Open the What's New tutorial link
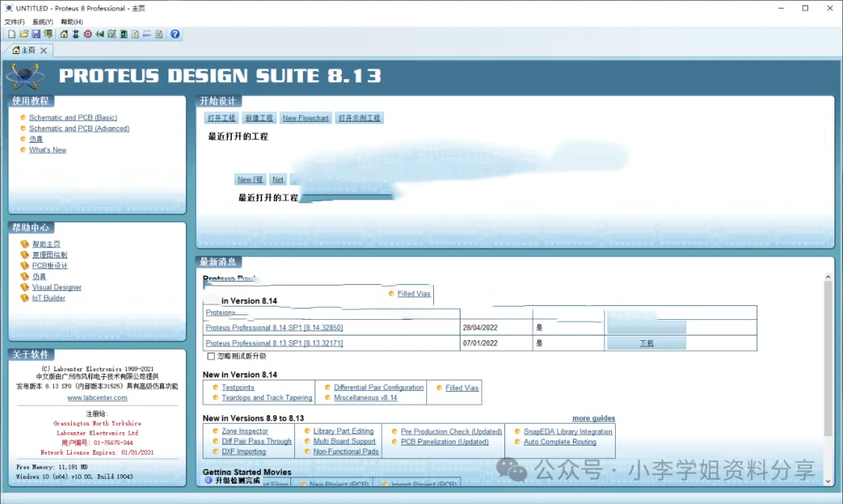 tap(48, 150)
